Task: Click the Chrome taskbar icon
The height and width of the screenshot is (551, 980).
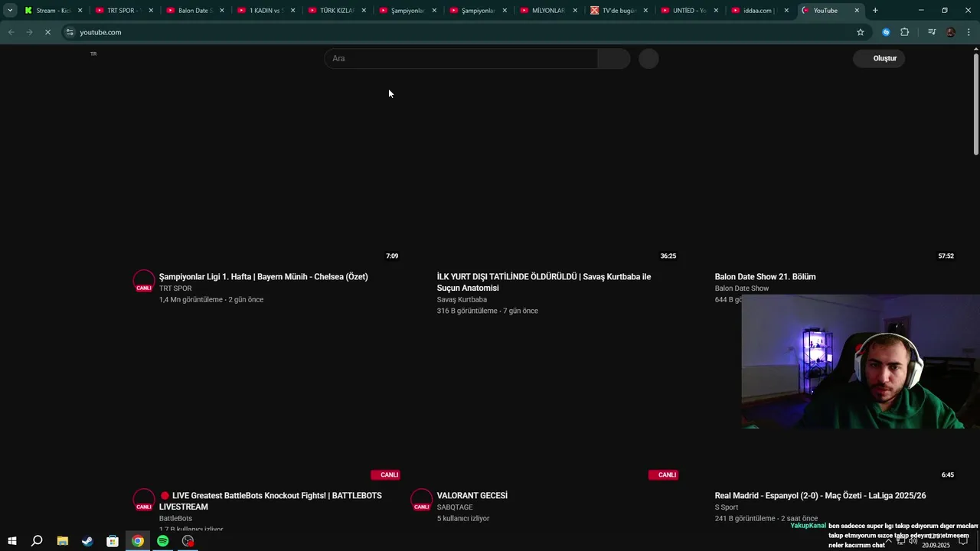Action: [138, 541]
